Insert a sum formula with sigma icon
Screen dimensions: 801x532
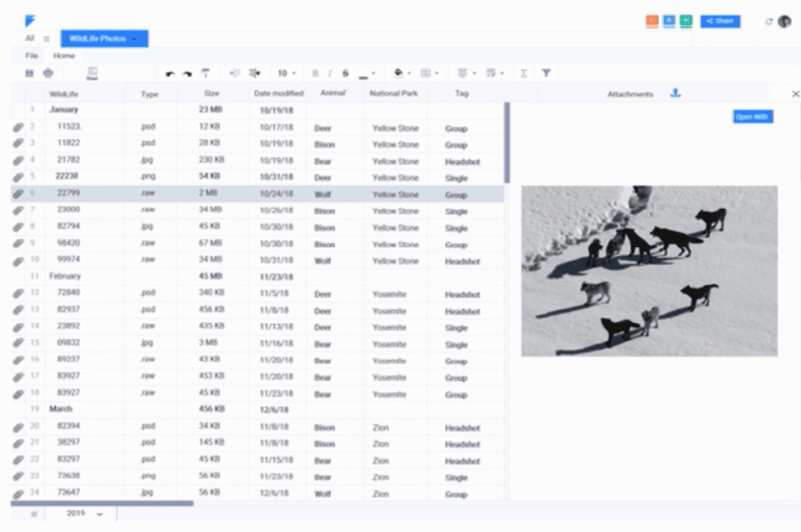(524, 74)
